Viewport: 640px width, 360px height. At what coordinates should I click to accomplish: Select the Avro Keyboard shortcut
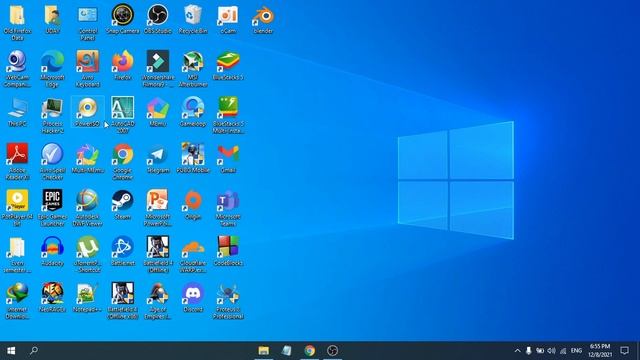point(88,69)
